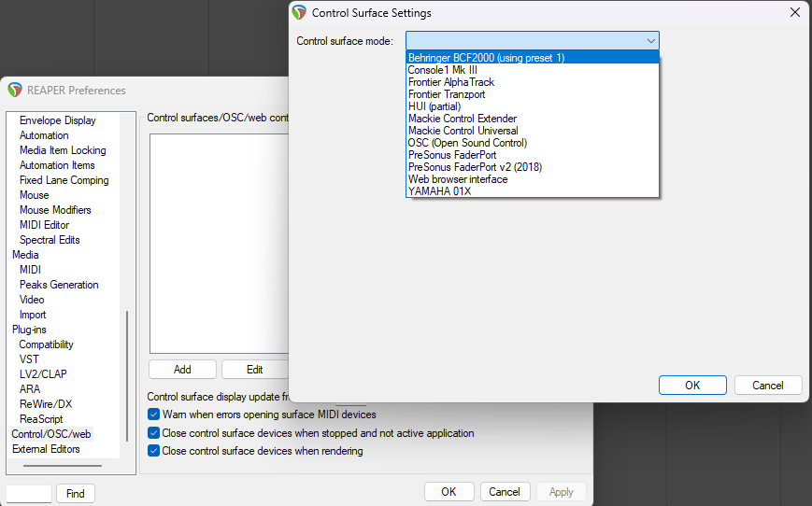Image resolution: width=812 pixels, height=506 pixels.
Task: Open External Editors page
Action: tap(46, 449)
